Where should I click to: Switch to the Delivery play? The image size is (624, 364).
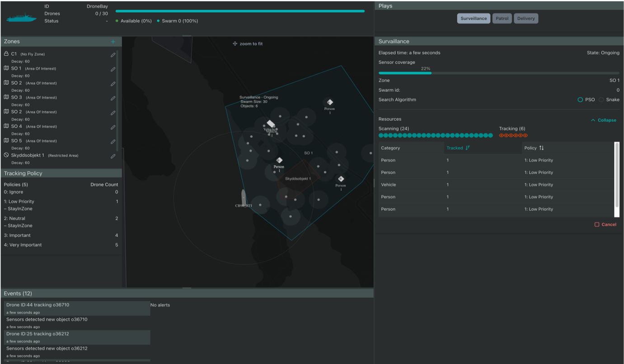point(525,19)
